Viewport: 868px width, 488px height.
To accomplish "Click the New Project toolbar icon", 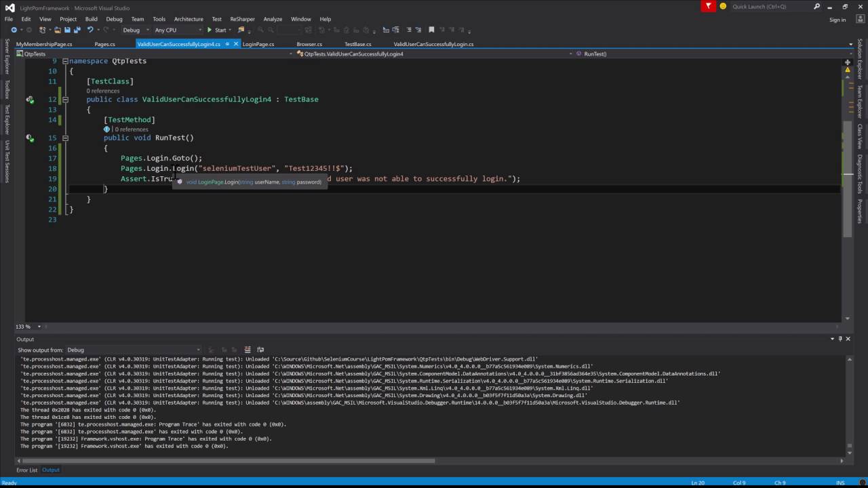I will 42,30.
